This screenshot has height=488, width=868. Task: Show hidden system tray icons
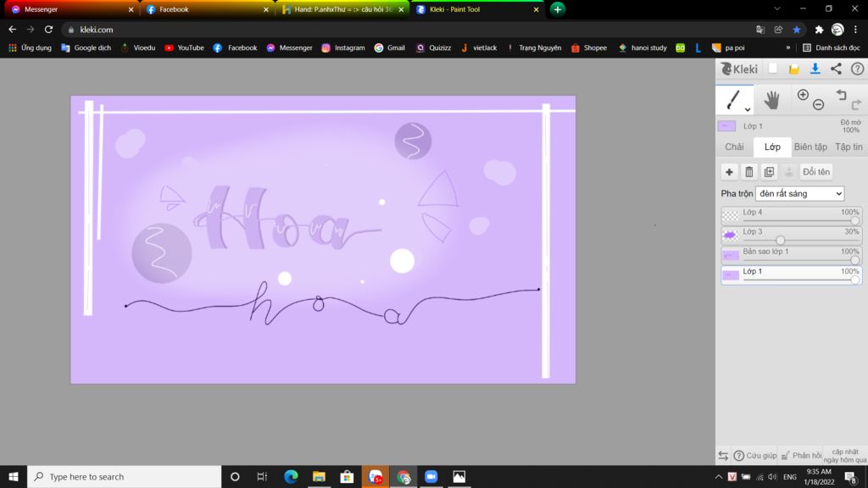[x=718, y=476]
